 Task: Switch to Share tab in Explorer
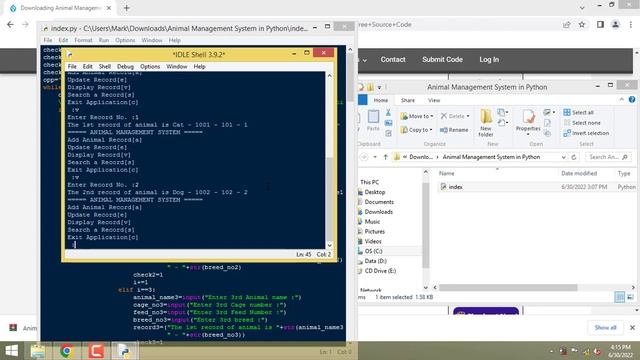click(407, 100)
